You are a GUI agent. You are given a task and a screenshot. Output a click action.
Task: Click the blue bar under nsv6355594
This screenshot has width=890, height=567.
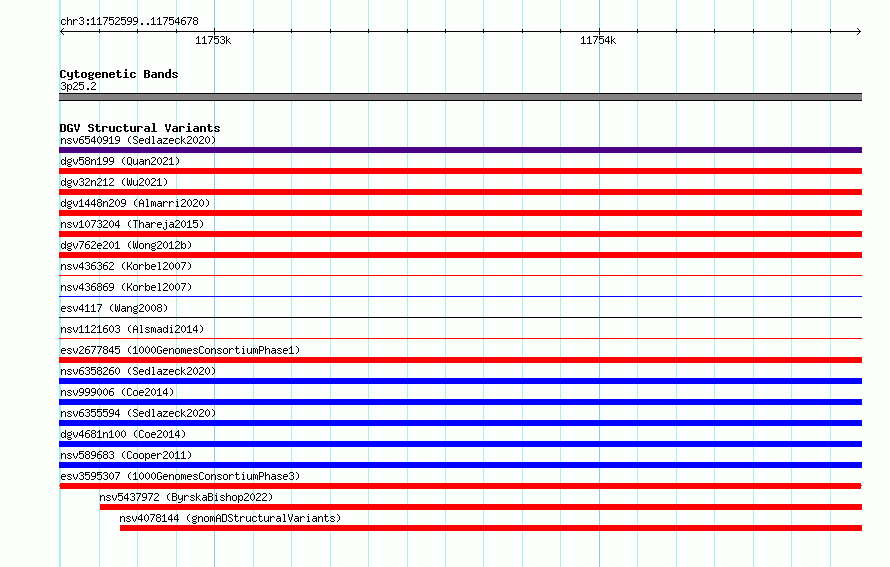point(460,423)
